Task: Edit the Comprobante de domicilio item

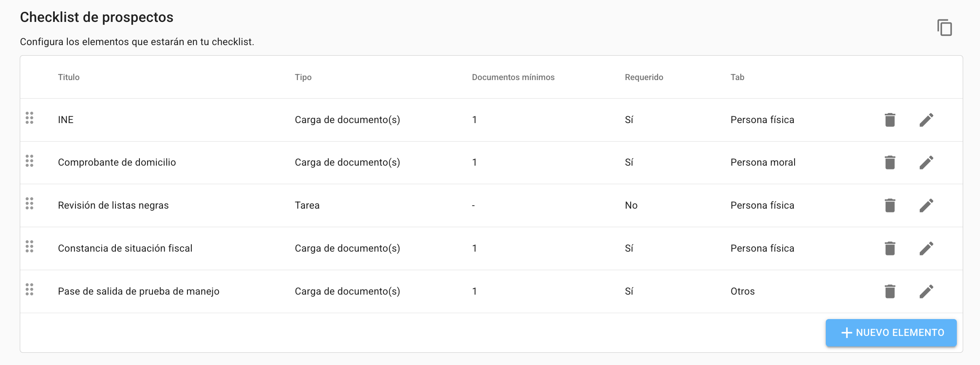Action: [926, 163]
